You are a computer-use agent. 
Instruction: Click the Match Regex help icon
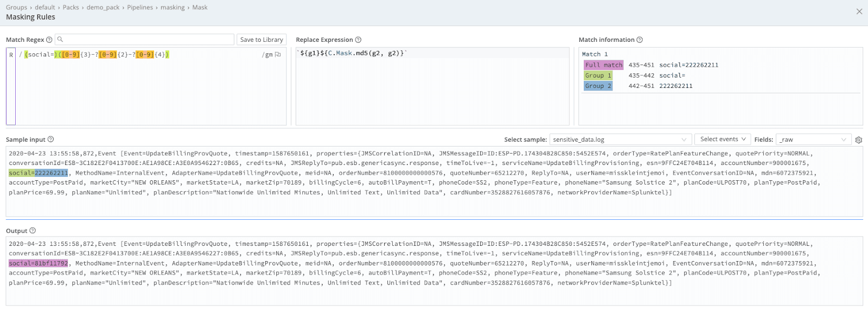pyautogui.click(x=49, y=40)
